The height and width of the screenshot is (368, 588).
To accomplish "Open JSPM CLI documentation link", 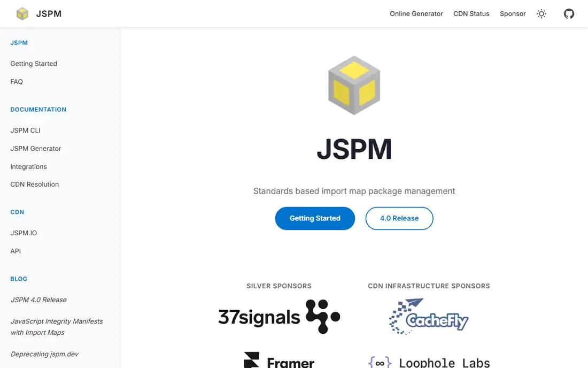I will click(26, 131).
